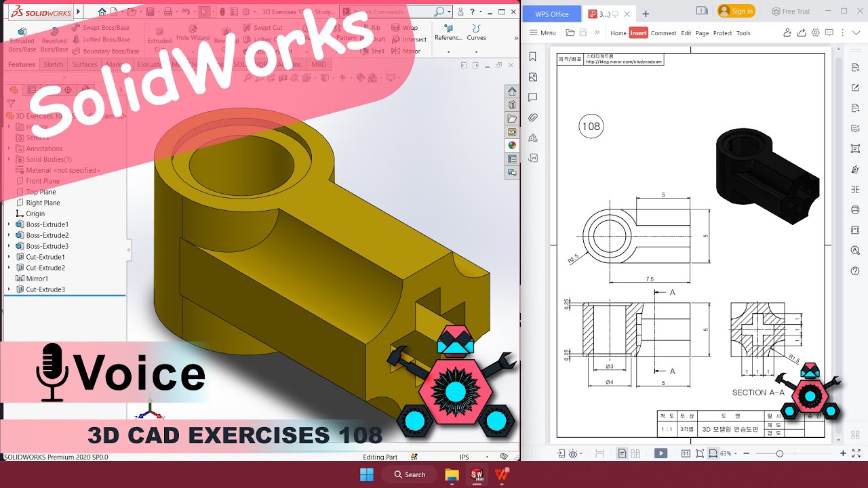Click Windows Start button on taskbar

[366, 474]
